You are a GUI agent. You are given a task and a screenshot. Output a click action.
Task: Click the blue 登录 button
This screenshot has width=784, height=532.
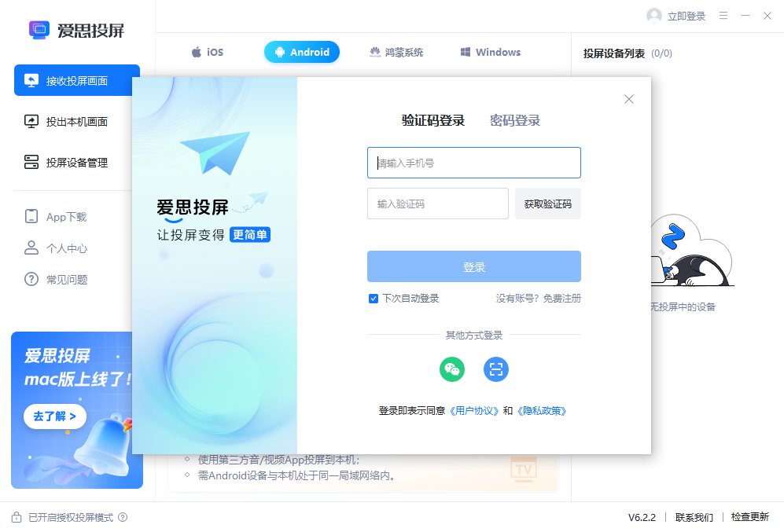pyautogui.click(x=474, y=266)
